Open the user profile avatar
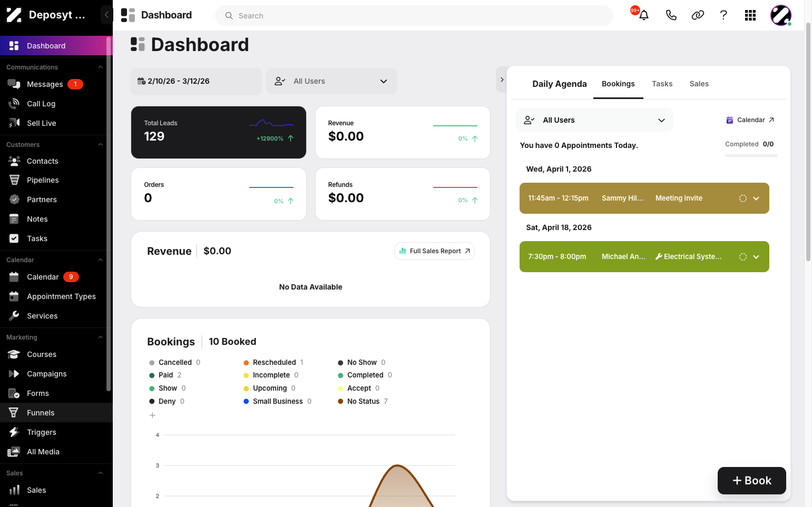 [x=781, y=15]
